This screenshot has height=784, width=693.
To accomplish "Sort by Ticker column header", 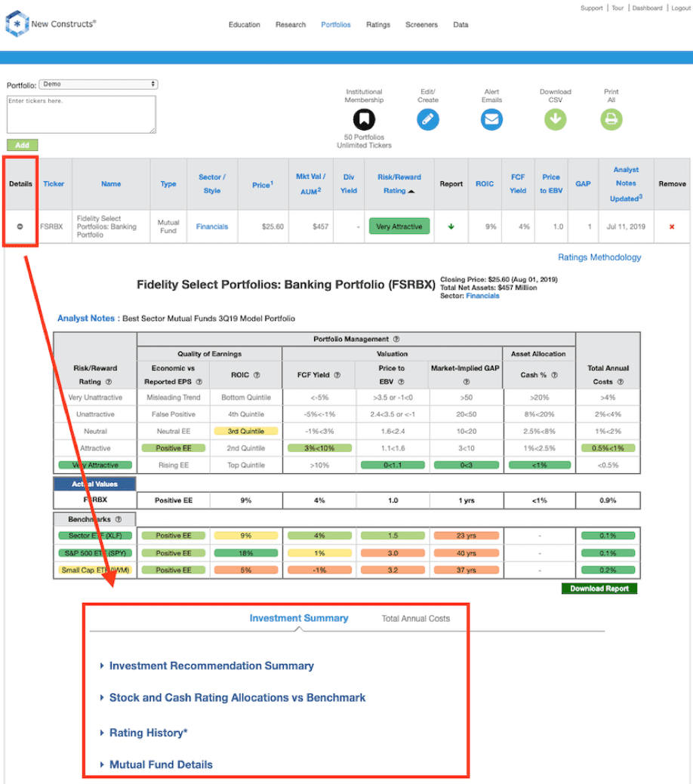I will click(54, 184).
